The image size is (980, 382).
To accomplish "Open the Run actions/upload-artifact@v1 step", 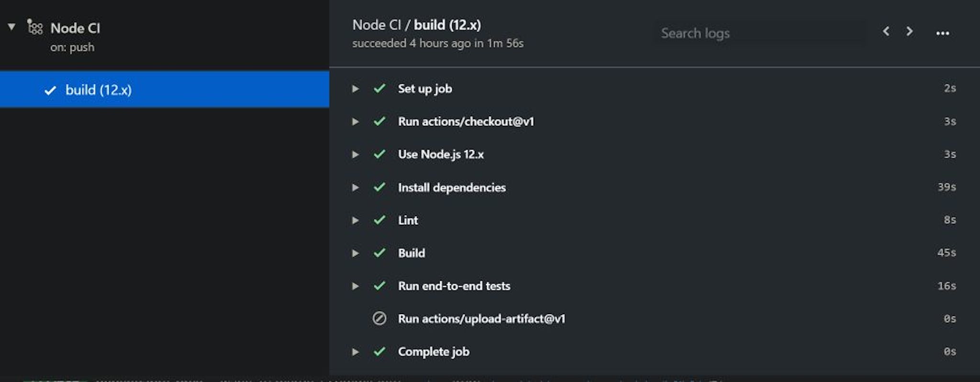I will click(654, 318).
